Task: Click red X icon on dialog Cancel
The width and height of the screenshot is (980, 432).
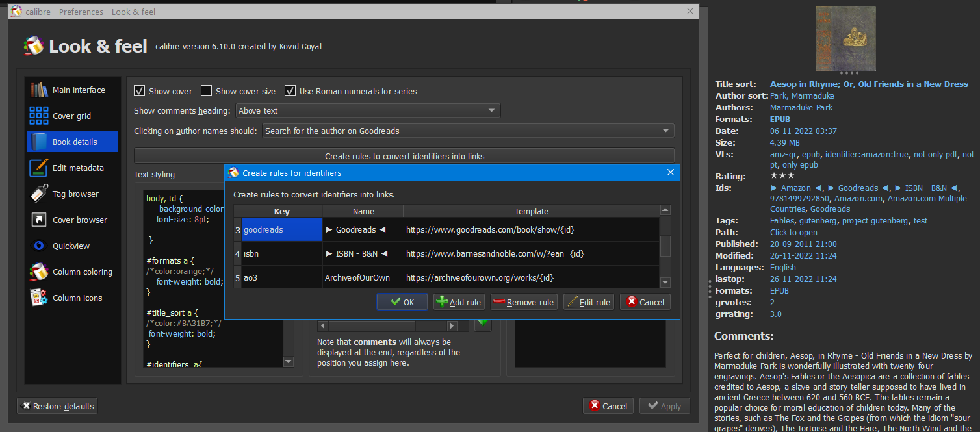Action: (x=632, y=302)
